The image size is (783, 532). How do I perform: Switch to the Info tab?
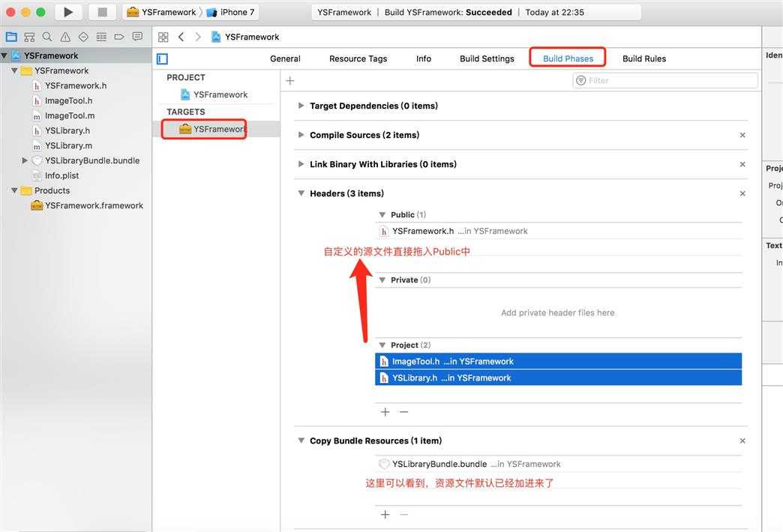point(424,59)
